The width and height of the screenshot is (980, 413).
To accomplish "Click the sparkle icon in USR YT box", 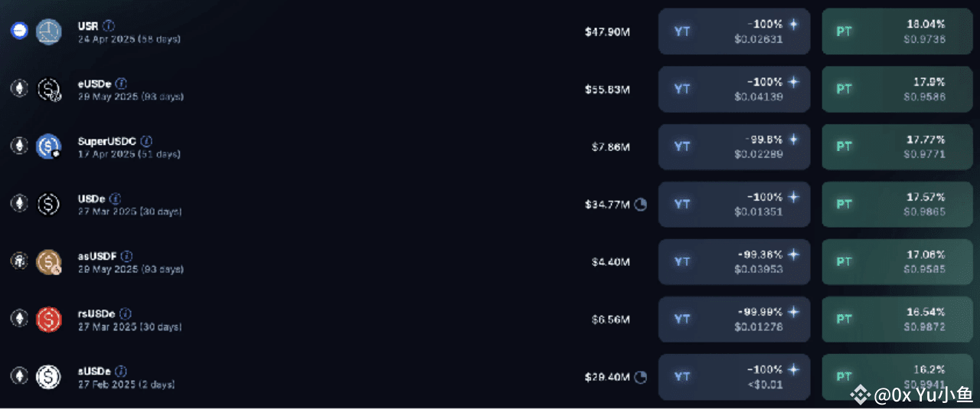I will [x=794, y=25].
